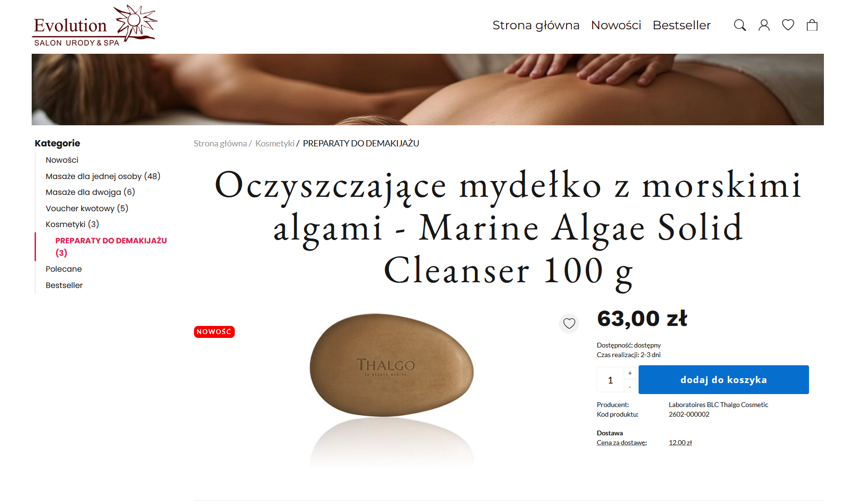Screen dimensions: 846x504
Task: Open the wishlist heart in header
Action: (x=788, y=25)
